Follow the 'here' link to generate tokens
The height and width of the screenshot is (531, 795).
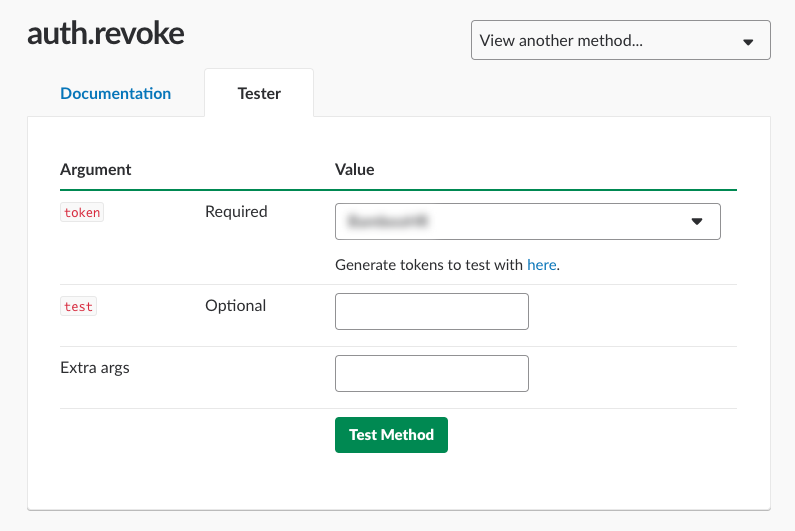tap(541, 265)
